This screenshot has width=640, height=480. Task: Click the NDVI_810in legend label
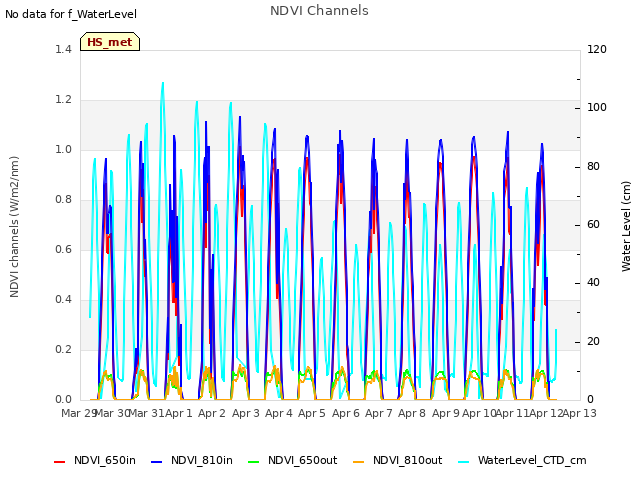(x=202, y=460)
